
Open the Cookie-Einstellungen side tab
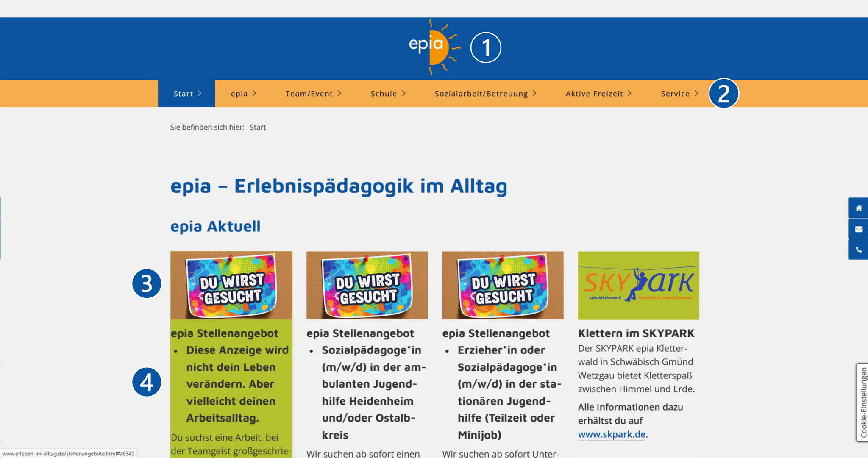click(x=862, y=402)
